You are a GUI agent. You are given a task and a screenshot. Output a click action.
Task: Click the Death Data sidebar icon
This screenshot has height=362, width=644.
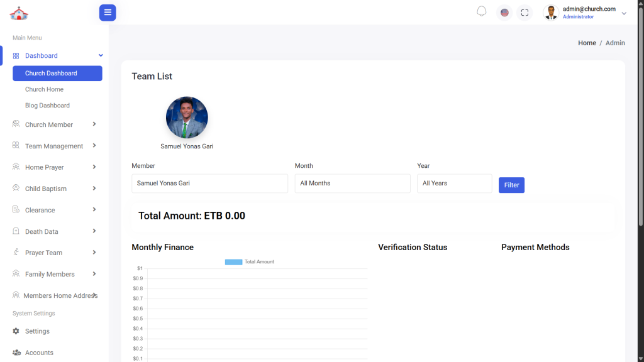pyautogui.click(x=16, y=231)
